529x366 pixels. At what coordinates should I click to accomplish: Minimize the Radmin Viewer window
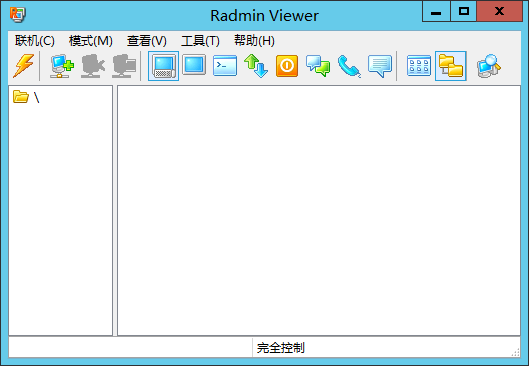coord(436,11)
